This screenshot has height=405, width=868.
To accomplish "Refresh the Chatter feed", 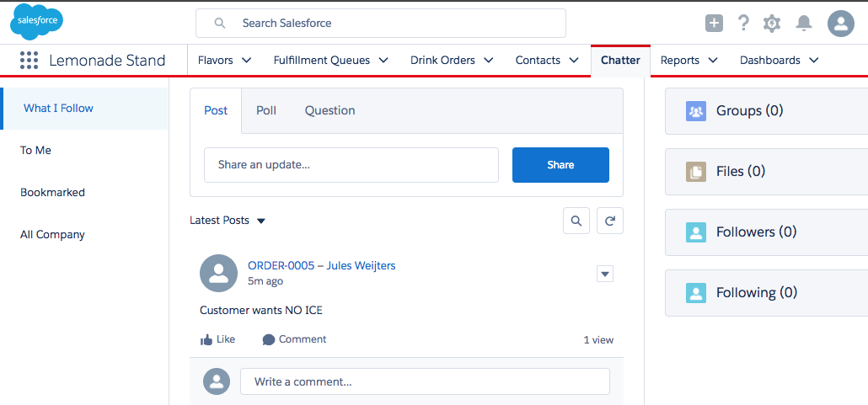I will coord(610,221).
